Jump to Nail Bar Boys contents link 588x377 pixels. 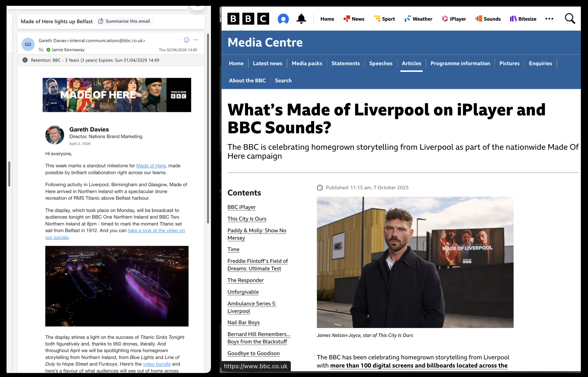pos(243,322)
